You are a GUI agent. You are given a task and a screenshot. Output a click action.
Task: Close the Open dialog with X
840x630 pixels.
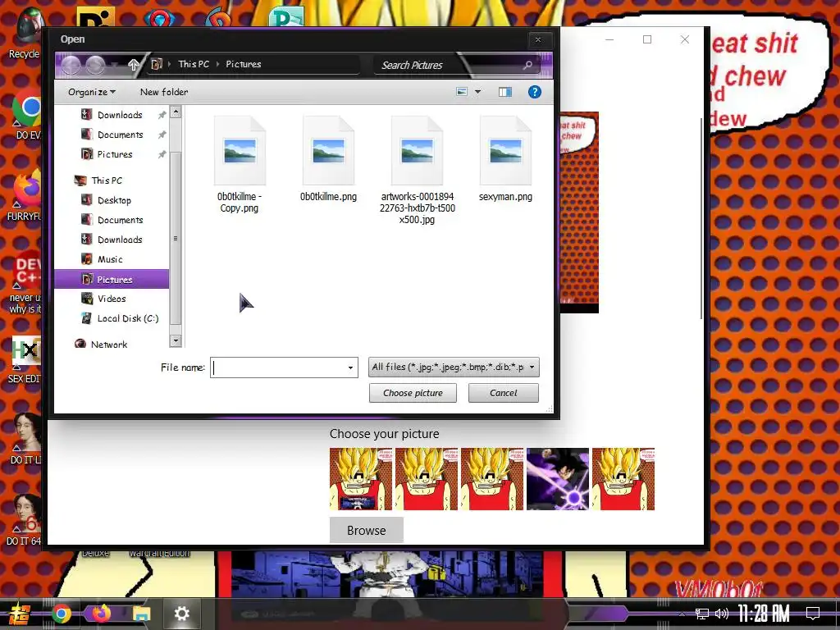pos(538,39)
